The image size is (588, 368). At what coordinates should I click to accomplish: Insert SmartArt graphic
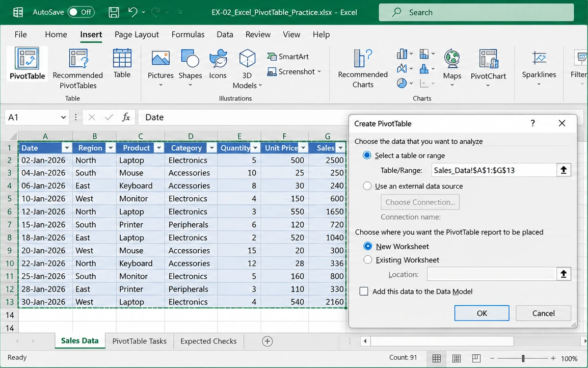[288, 57]
